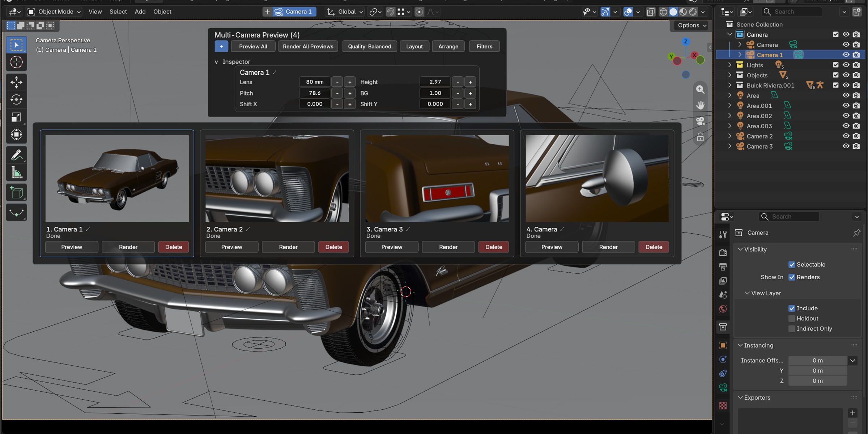Open World properties tab icon

723,309
